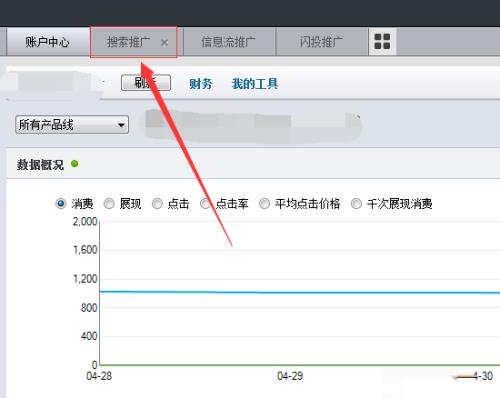Click the blue consumption line in chart
Viewport: 500px width, 398px height.
pos(300,292)
